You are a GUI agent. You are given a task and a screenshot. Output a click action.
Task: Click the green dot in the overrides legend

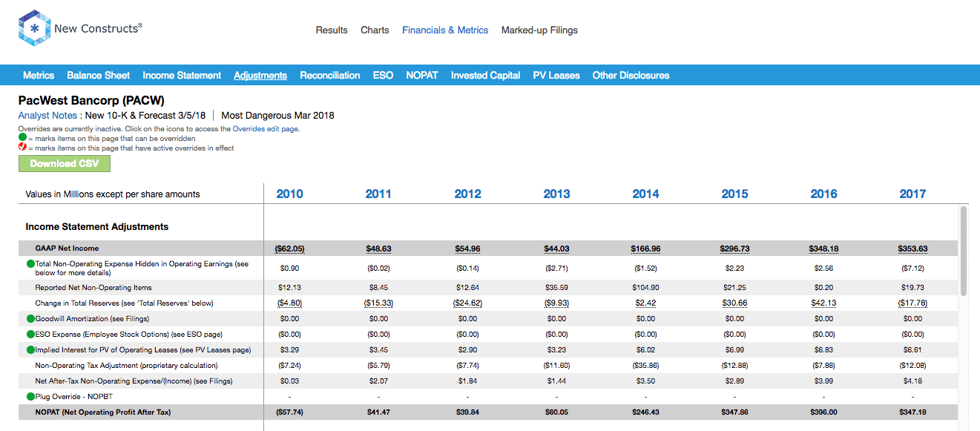[22, 138]
